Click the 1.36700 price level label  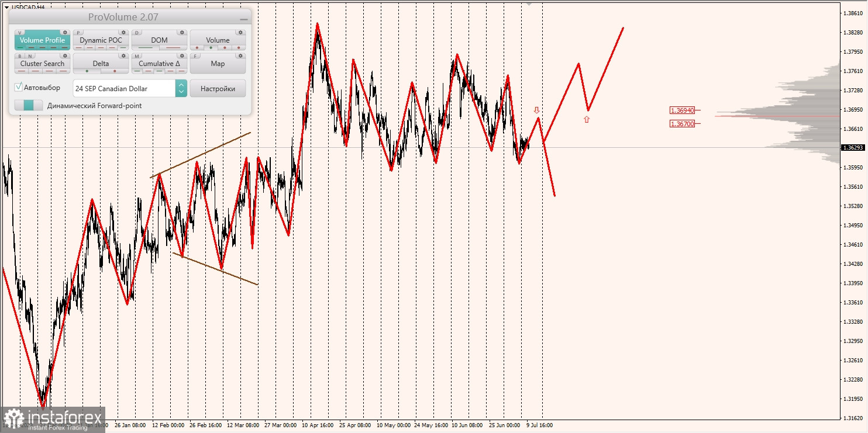[x=683, y=124]
